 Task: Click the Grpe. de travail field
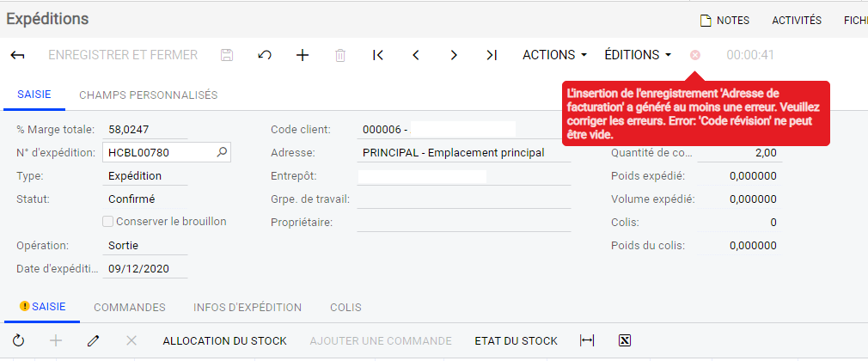[464, 199]
